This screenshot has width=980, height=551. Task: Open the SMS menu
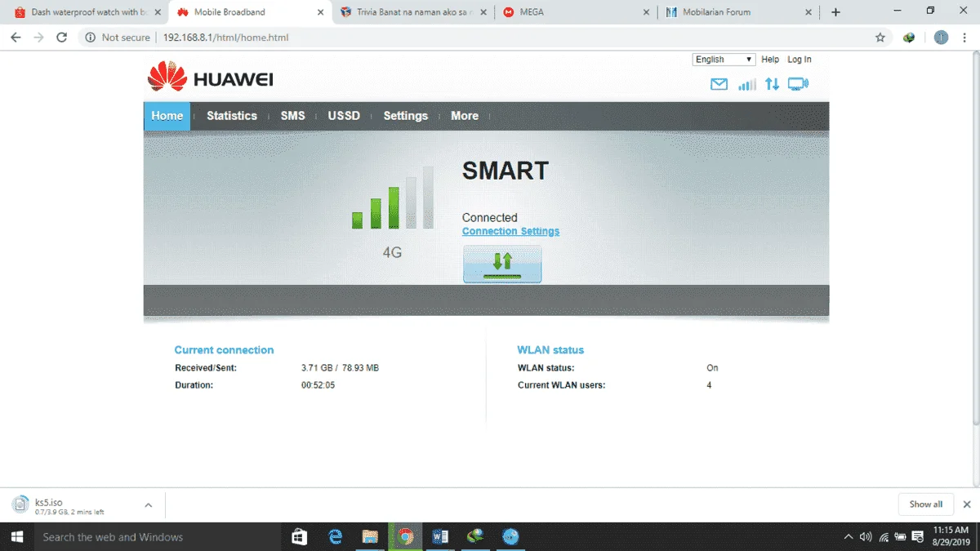(292, 116)
